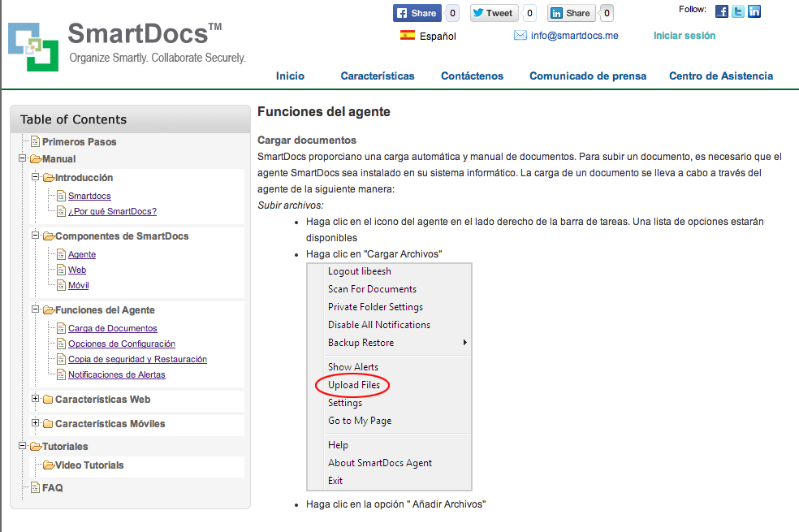
Task: Click the Agente page icon
Action: [x=61, y=254]
